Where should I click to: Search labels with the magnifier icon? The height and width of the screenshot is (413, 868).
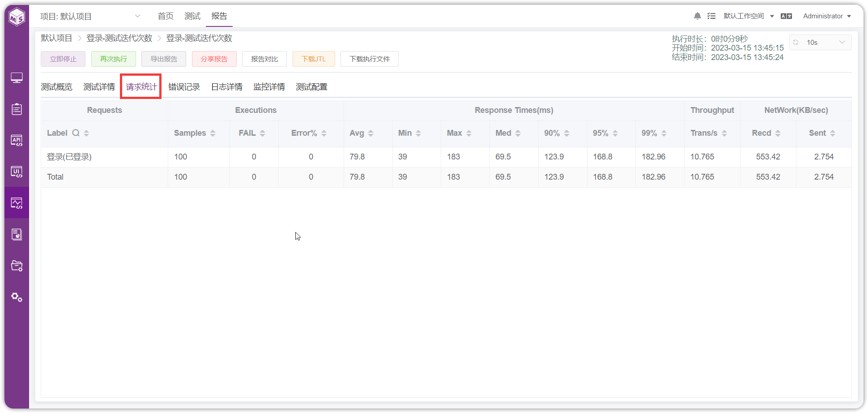pyautogui.click(x=76, y=133)
